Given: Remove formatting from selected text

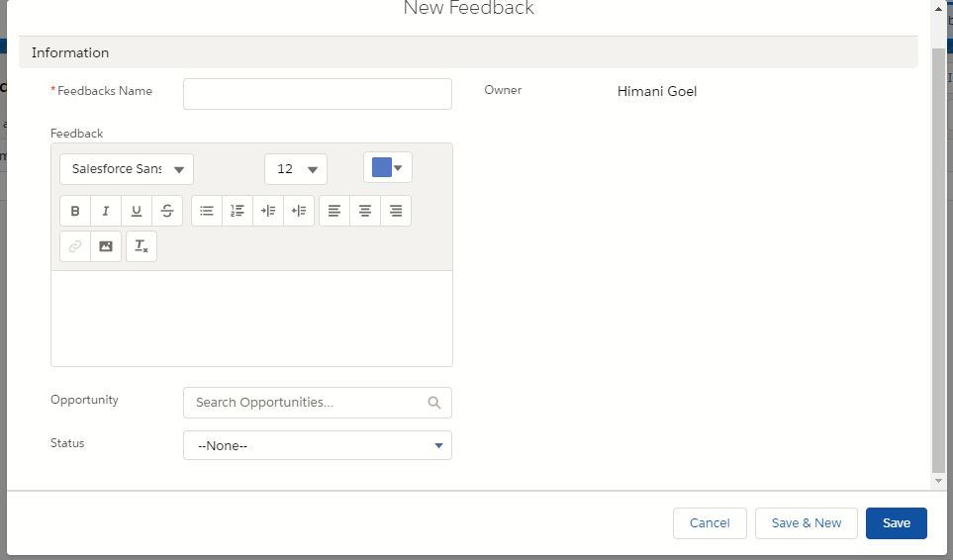Looking at the screenshot, I should tap(142, 246).
